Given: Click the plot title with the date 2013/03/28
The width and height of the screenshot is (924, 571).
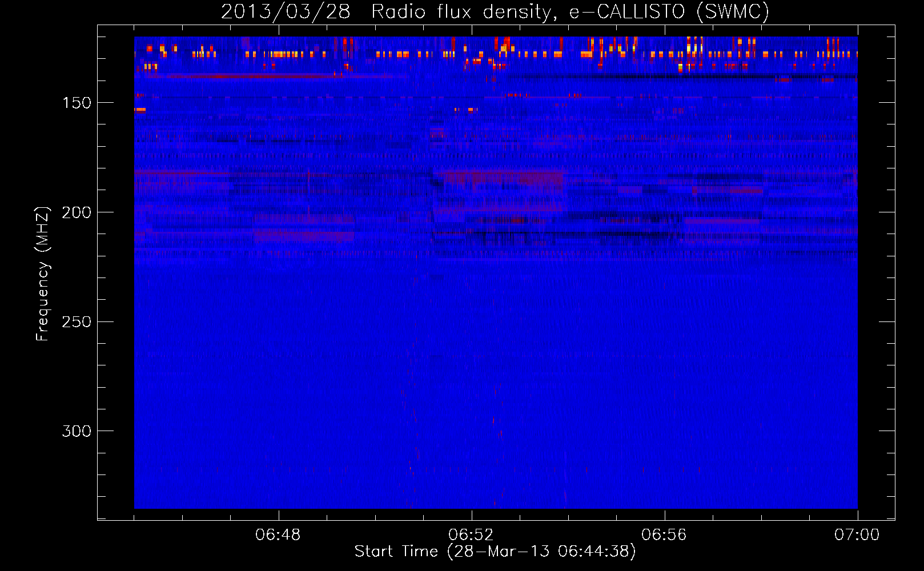Looking at the screenshot, I should 495,12.
